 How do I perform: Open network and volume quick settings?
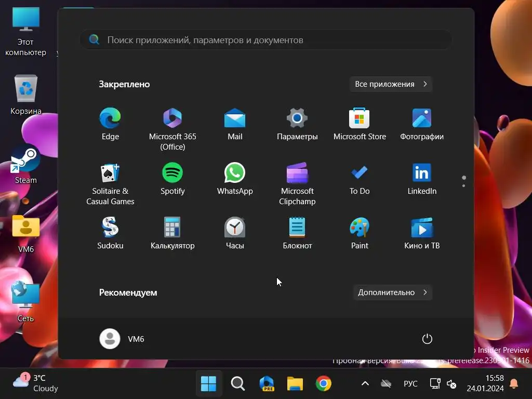click(x=443, y=384)
